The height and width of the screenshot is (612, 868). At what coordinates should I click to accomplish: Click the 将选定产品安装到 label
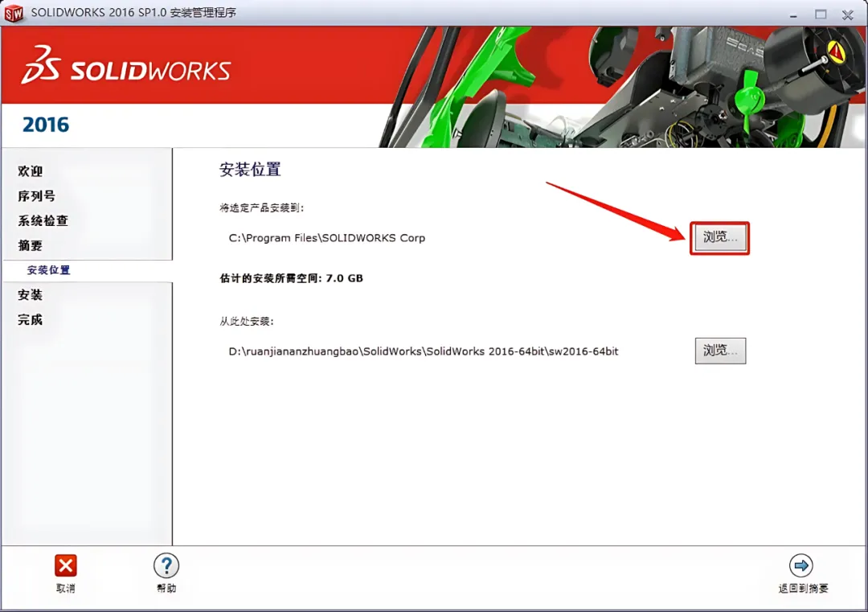click(262, 207)
